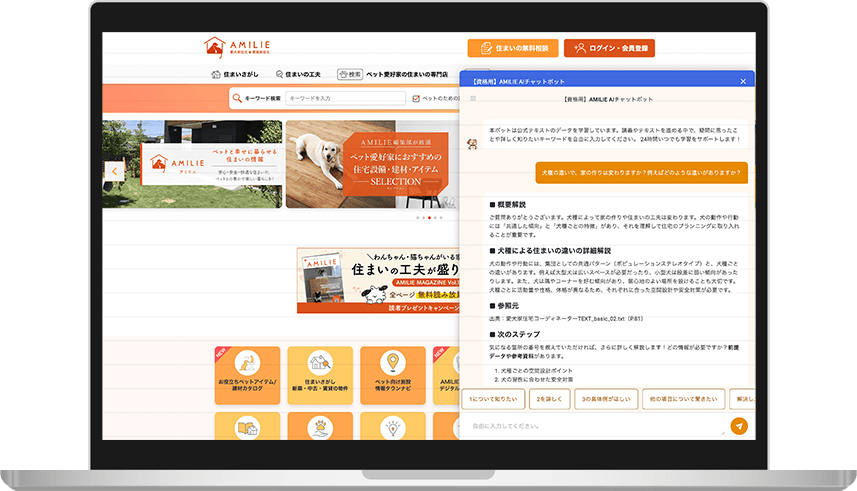Open the book-and-house tile icon
Screen dimensions: 857x491
pos(248,428)
